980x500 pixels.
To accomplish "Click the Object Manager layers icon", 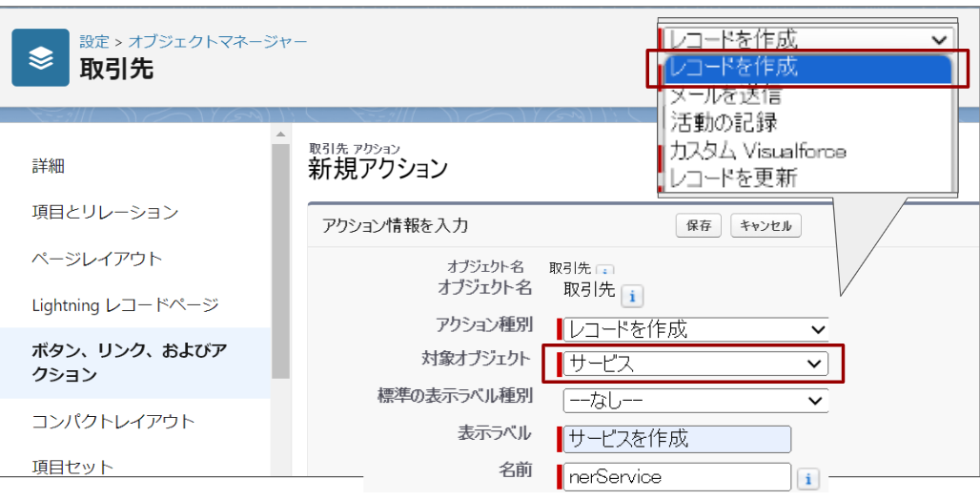I will click(x=41, y=57).
